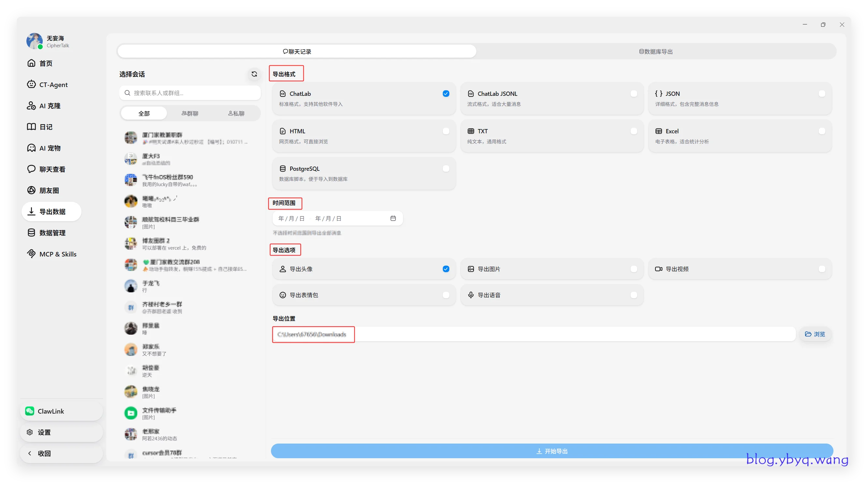Click the 浏览 folder button

point(815,334)
